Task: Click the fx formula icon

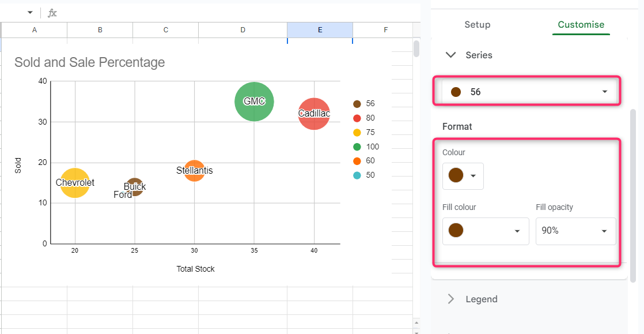Action: point(52,13)
